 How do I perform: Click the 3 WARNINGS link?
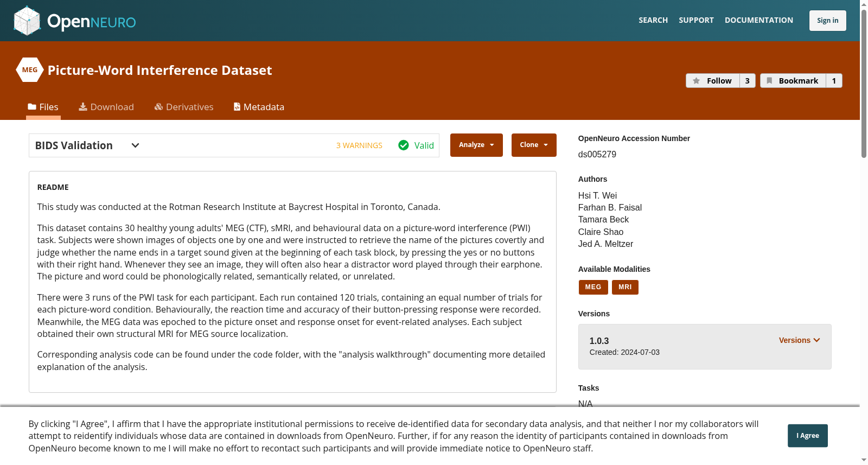[359, 145]
